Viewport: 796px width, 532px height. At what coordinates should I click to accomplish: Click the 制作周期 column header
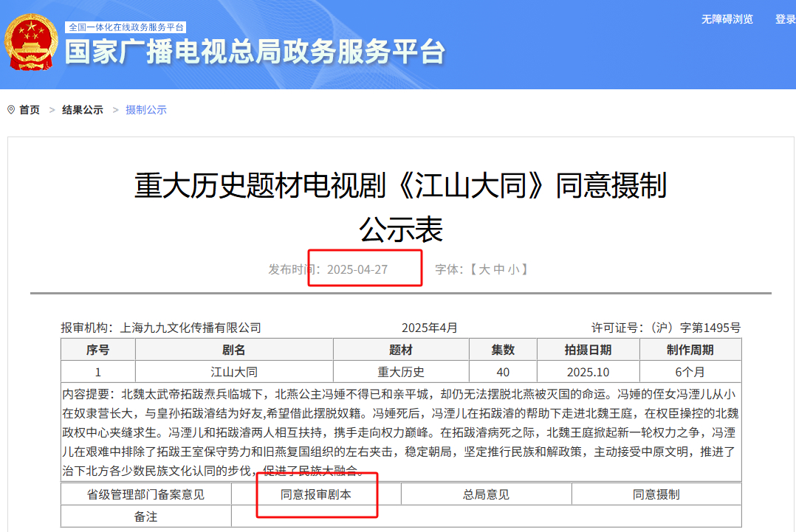point(690,350)
